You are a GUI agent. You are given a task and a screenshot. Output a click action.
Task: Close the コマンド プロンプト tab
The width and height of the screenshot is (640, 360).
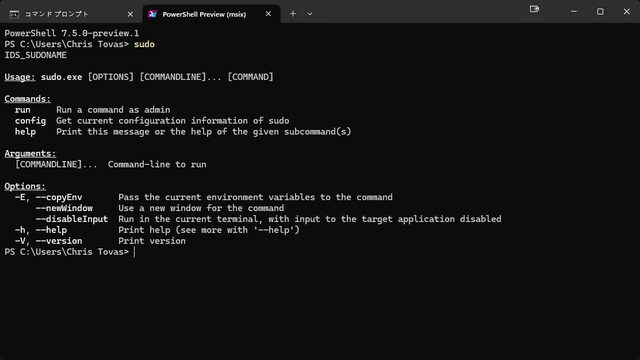pyautogui.click(x=130, y=14)
